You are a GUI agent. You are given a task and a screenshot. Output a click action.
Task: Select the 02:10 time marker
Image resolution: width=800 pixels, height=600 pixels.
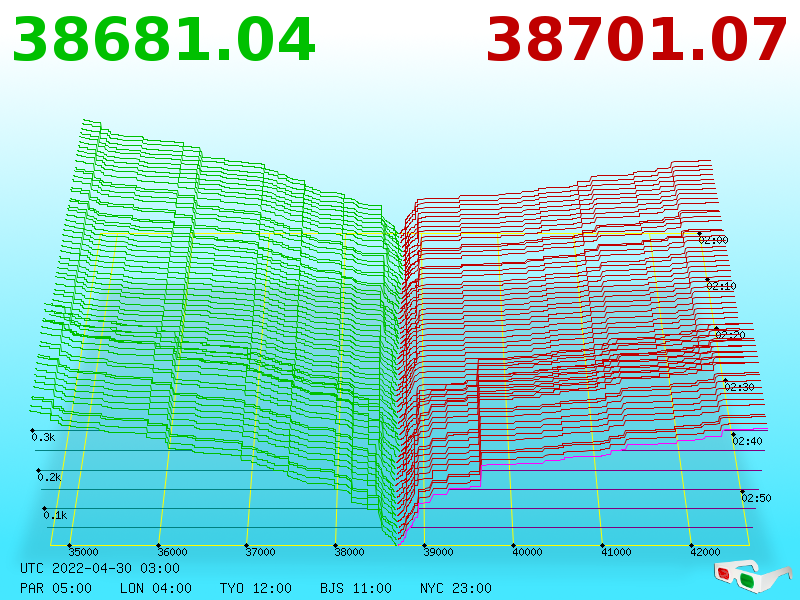click(722, 286)
